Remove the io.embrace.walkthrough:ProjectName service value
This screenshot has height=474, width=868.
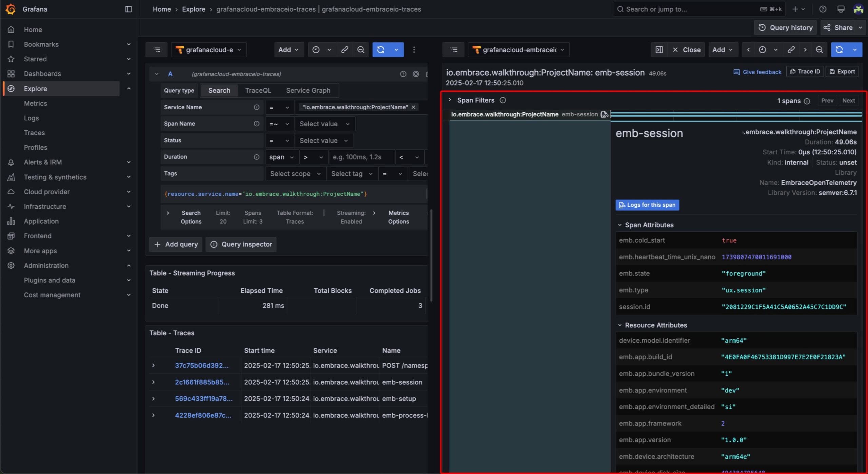[414, 107]
